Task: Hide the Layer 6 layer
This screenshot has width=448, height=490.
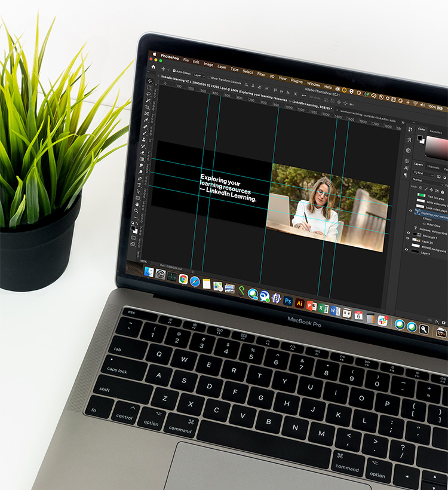Action: click(406, 249)
